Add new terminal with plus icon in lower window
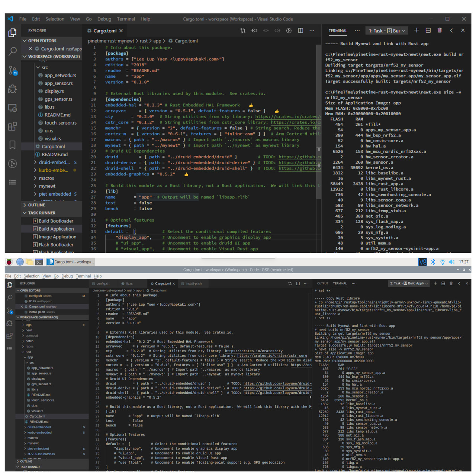 tap(435, 283)
